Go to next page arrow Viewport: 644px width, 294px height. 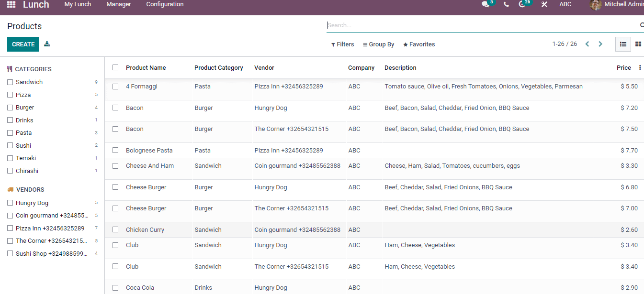tap(600, 44)
